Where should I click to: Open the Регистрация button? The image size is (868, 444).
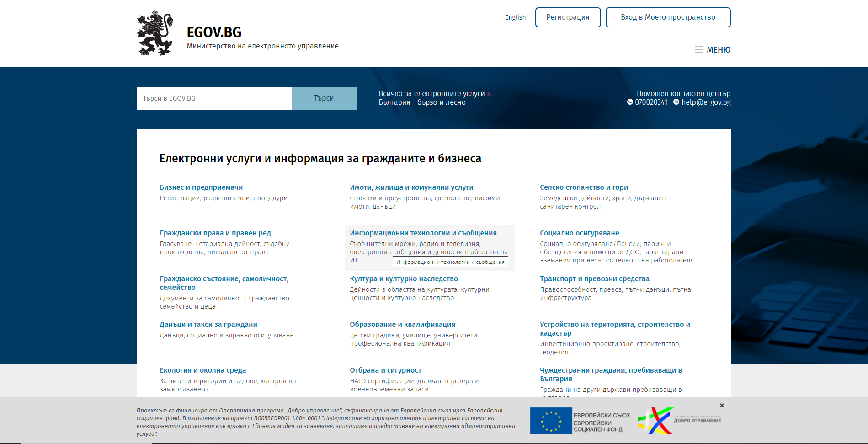click(568, 17)
